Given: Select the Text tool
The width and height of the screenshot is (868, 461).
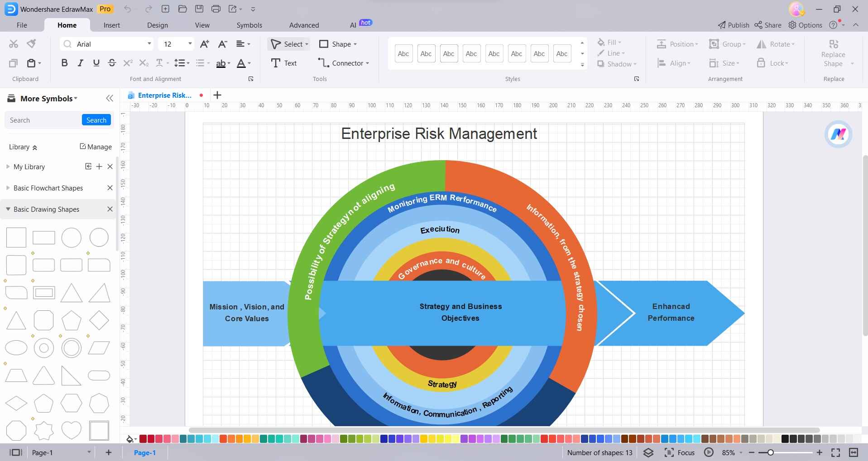Looking at the screenshot, I should [x=284, y=63].
